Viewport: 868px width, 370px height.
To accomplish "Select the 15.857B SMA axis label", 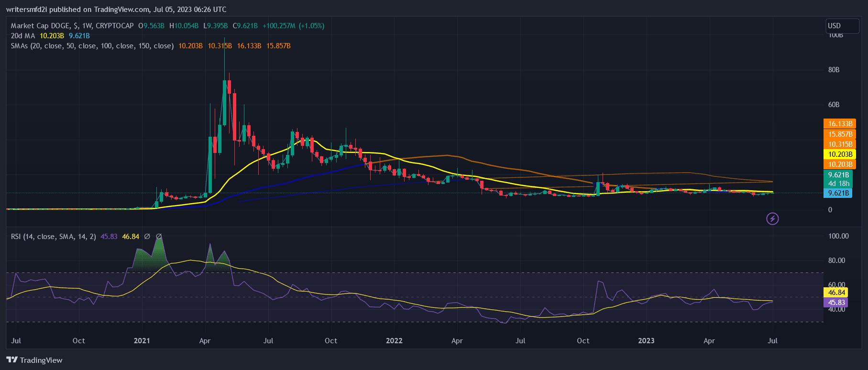I will 839,134.
